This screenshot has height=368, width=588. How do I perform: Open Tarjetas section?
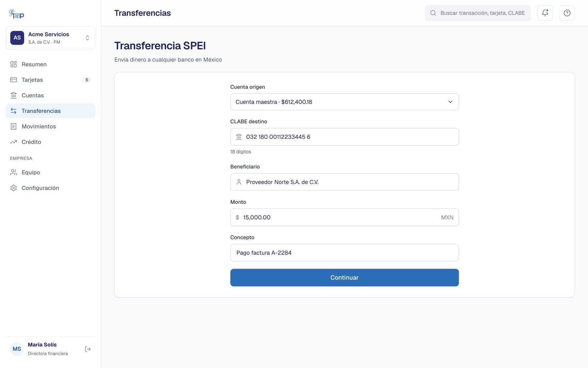[x=50, y=80]
